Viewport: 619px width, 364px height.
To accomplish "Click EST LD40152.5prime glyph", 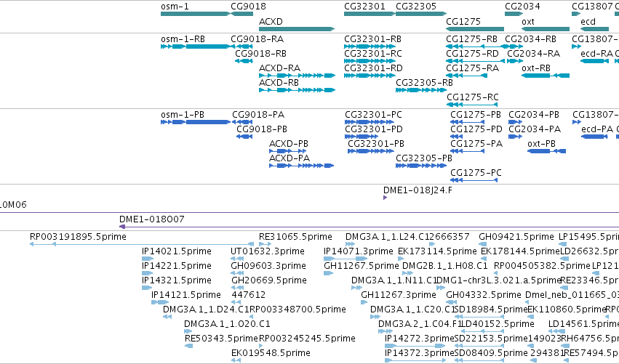I will tap(482, 331).
